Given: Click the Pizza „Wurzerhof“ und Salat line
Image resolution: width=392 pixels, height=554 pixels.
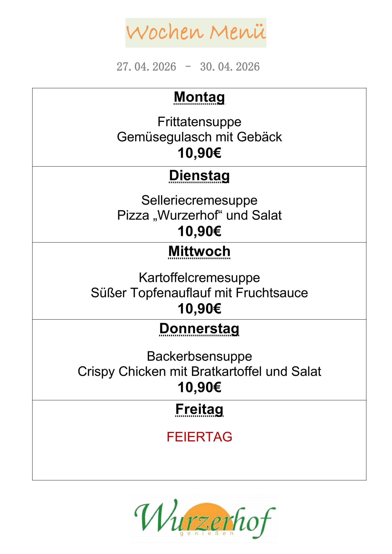Looking at the screenshot, I should point(199,215).
